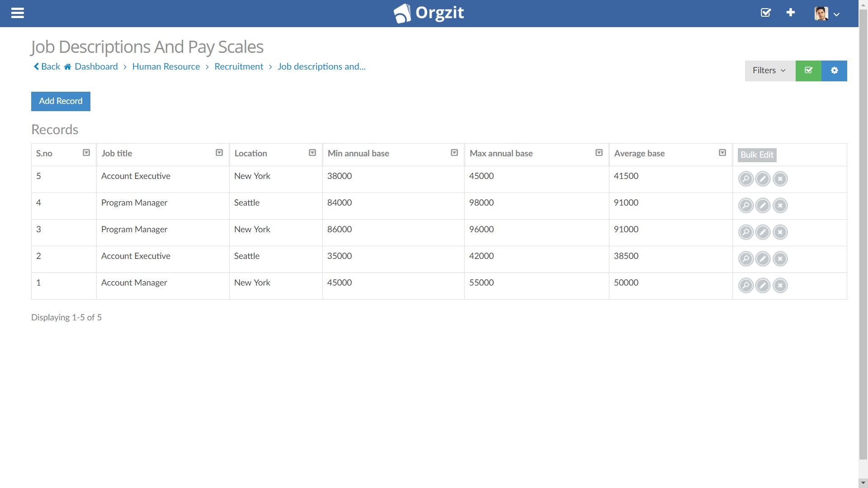The width and height of the screenshot is (868, 488).
Task: Open the hamburger main menu
Action: coord(18,13)
